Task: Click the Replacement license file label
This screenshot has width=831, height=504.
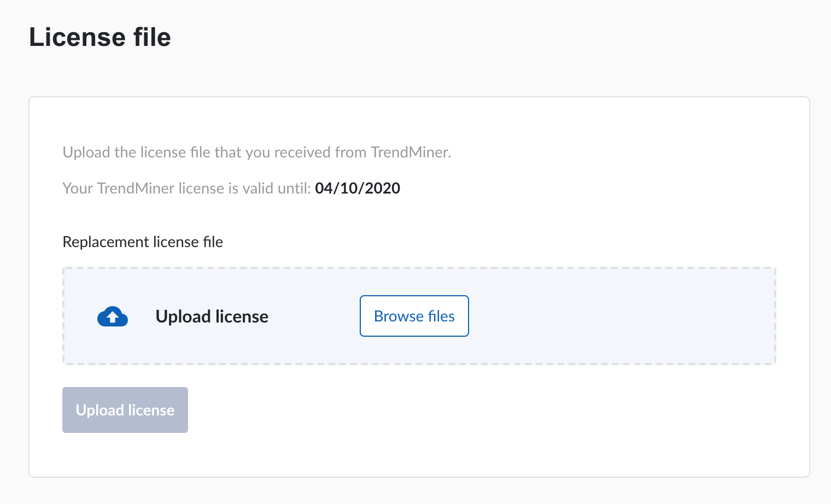Action: [143, 242]
